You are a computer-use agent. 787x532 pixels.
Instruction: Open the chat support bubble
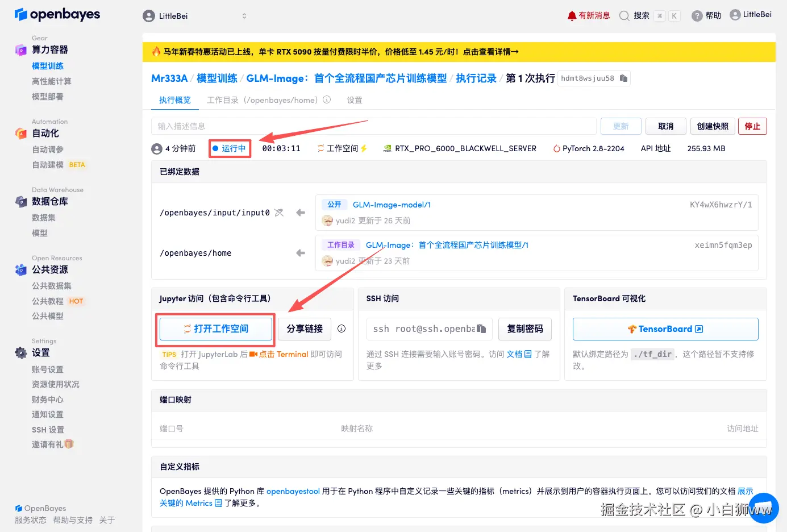(x=764, y=508)
